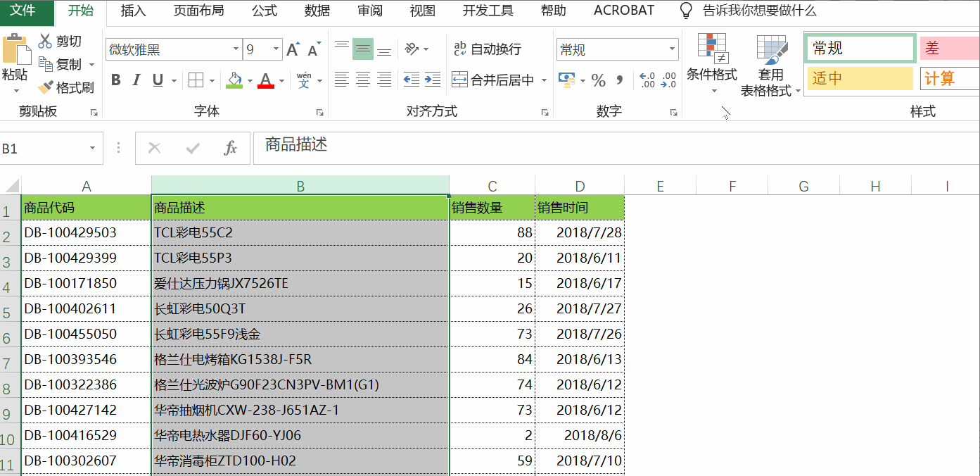Viewport: 980px width, 476px height.
Task: Click the lightbulb Tell Me search
Action: pos(686,11)
